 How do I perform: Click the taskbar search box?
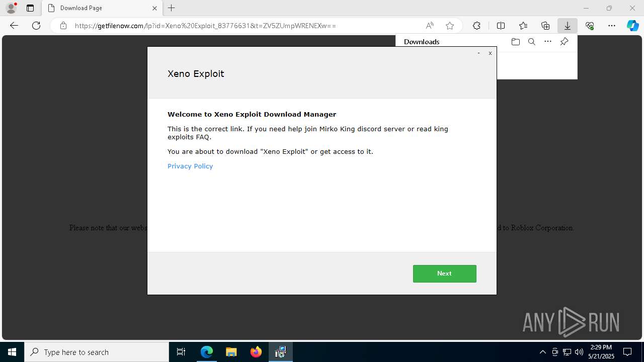tap(97, 352)
